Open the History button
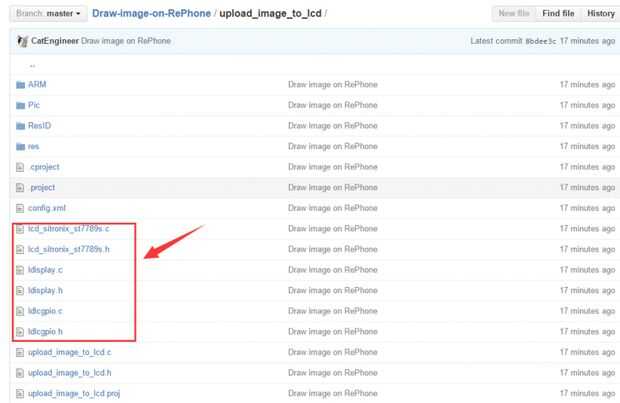Image resolution: width=620 pixels, height=403 pixels. (601, 13)
